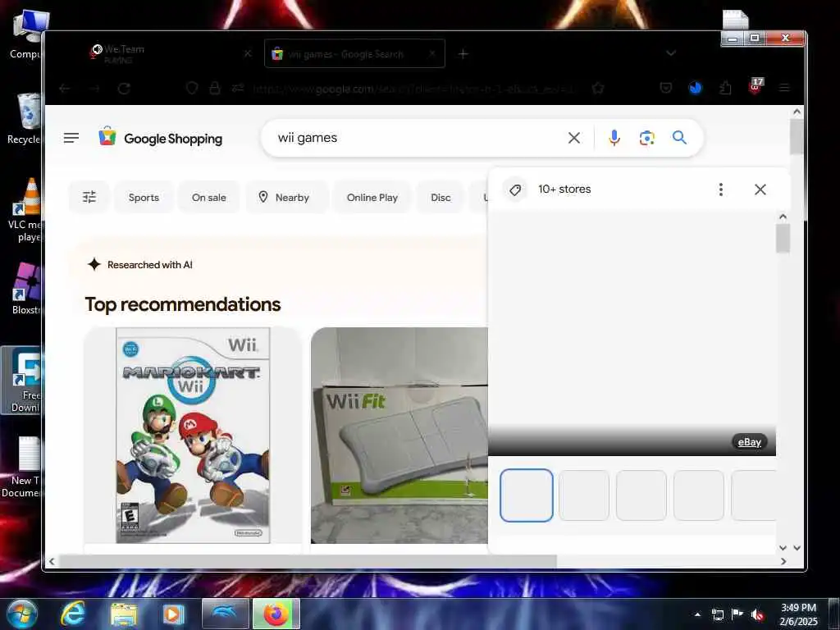Click the stores panel vertical scrollbar thumb
This screenshot has width=840, height=630.
(x=783, y=238)
